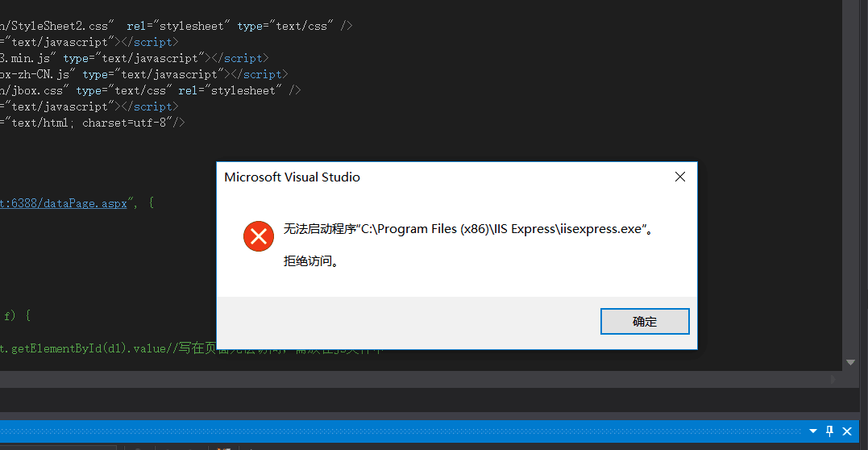The image size is (868, 450).
Task: Close the bottom docked panel
Action: pyautogui.click(x=847, y=431)
